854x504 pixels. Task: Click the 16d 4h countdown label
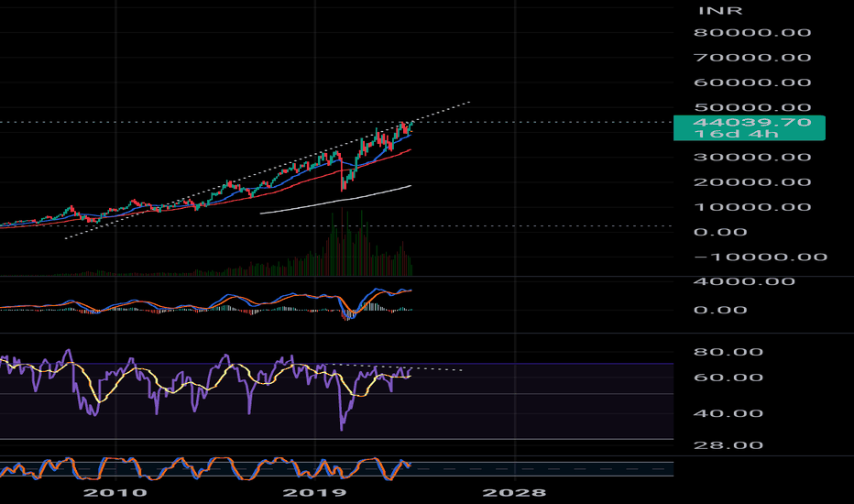(x=735, y=134)
